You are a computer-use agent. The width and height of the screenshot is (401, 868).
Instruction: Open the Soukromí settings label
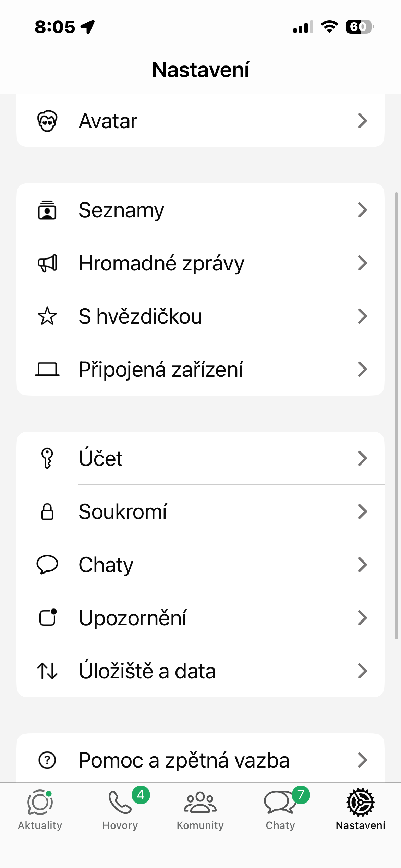pos(123,512)
